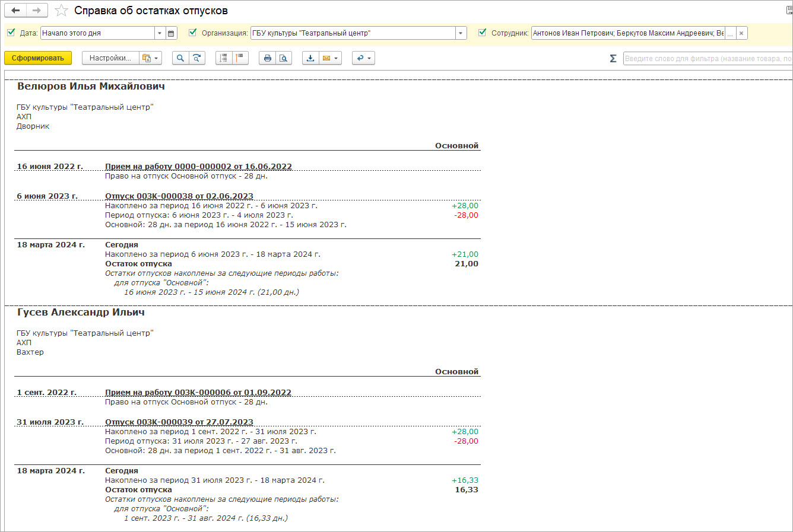This screenshot has width=793, height=532.
Task: Click the Find next icon
Action: [197, 58]
